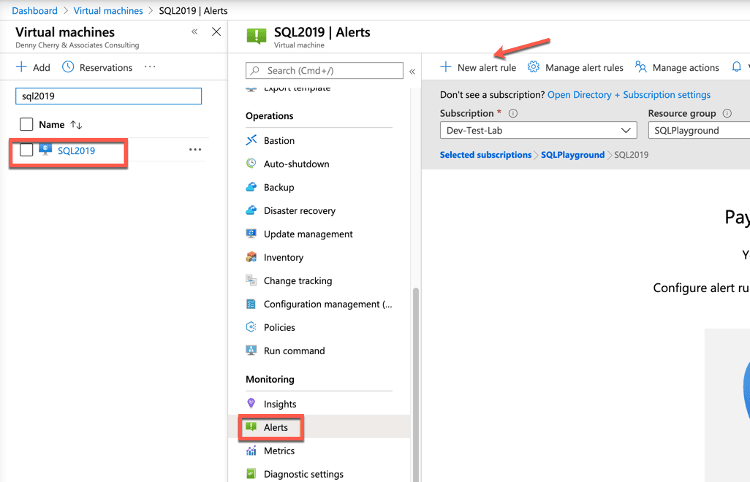This screenshot has height=482, width=750.
Task: Collapse the resource menu with double chevron
Action: coord(413,71)
